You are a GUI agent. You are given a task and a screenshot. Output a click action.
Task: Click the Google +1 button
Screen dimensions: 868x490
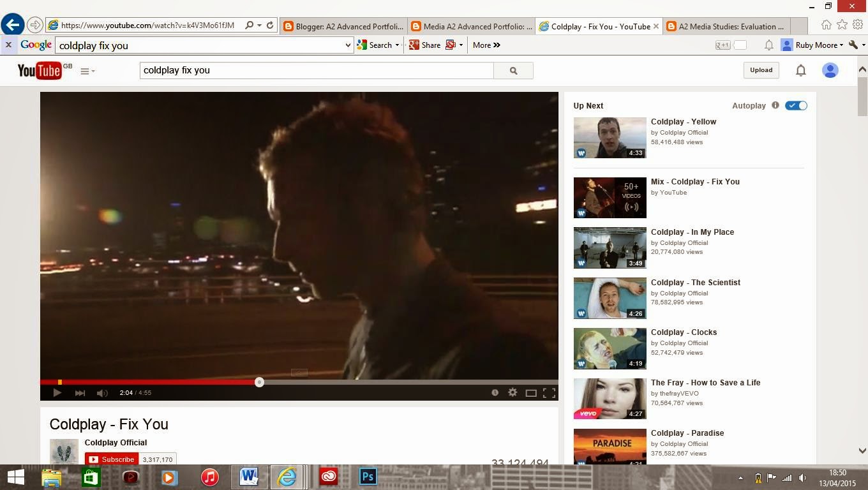[x=722, y=45]
